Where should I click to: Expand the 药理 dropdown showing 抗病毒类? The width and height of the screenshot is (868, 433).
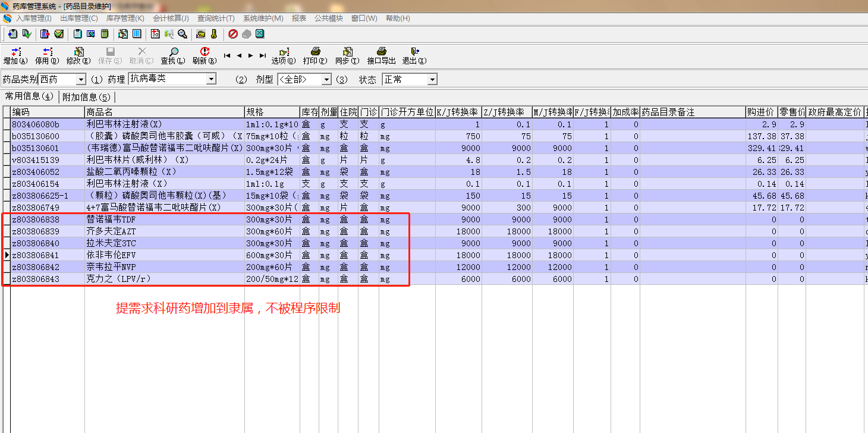tap(210, 79)
